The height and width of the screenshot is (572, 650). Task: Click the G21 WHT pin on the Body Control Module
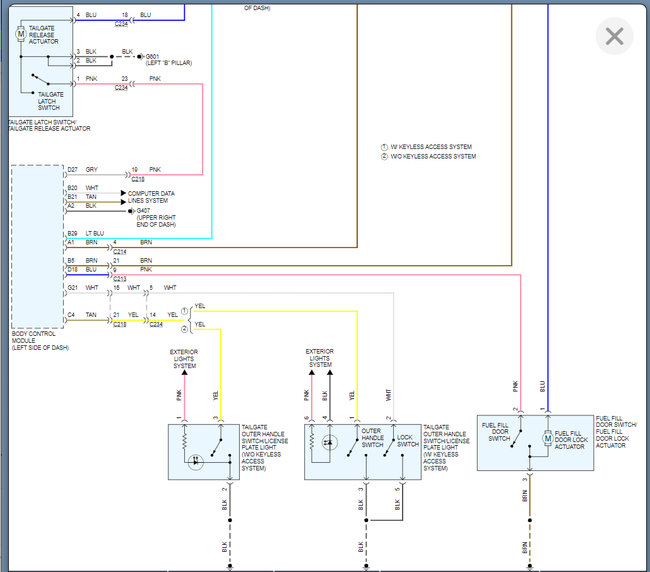tap(83, 287)
